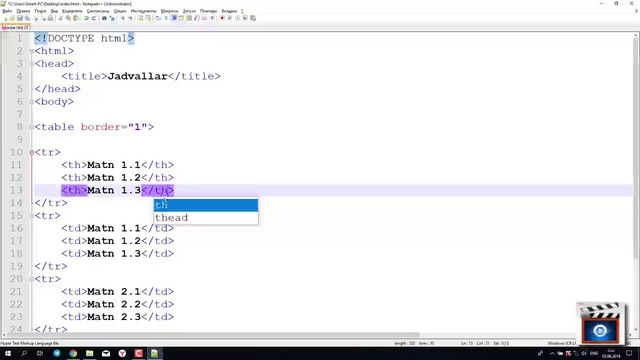This screenshot has height=360, width=640.
Task: Toggle synchronized horizontal scrolling icon
Action: pyautogui.click(x=148, y=18)
